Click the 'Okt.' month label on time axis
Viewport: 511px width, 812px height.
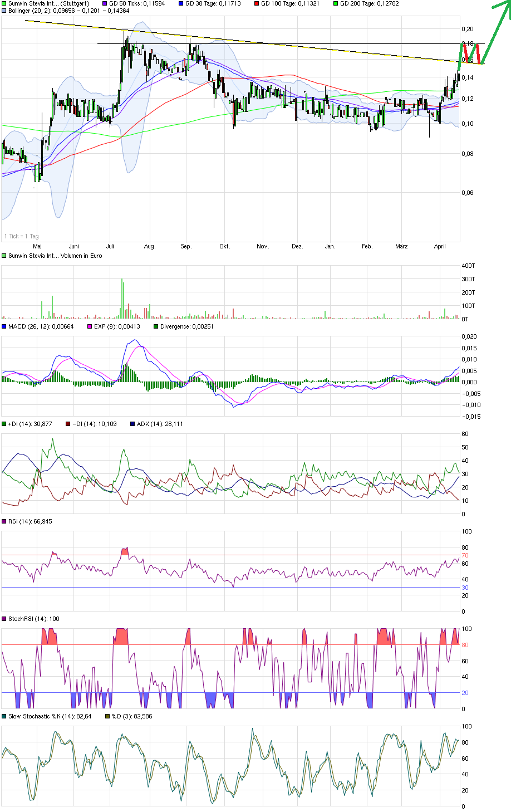pyautogui.click(x=224, y=246)
